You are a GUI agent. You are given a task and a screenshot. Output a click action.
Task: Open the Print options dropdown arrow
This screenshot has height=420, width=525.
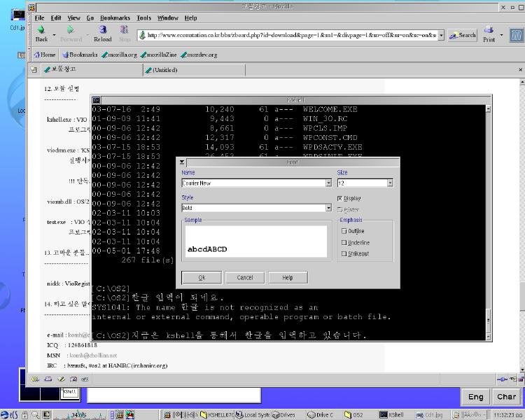point(501,34)
